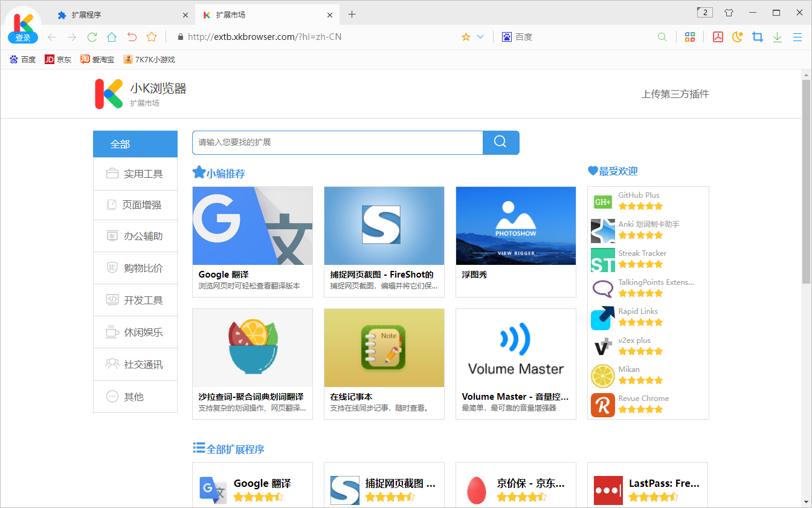Image resolution: width=812 pixels, height=508 pixels.
Task: Click the Mikan lemon icon
Action: pos(603,376)
